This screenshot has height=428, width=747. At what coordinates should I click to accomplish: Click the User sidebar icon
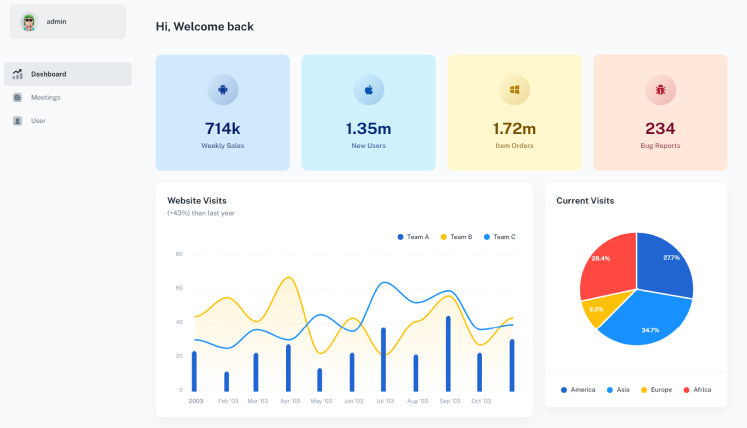[x=18, y=121]
